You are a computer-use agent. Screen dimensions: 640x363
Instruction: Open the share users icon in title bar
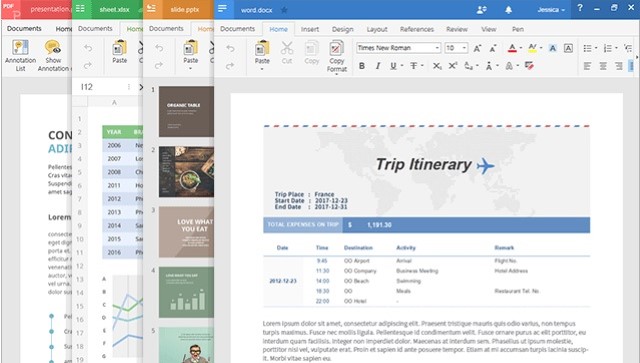coord(482,9)
